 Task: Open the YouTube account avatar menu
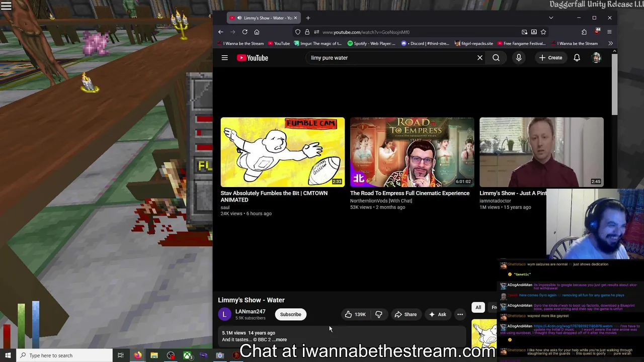(x=596, y=58)
